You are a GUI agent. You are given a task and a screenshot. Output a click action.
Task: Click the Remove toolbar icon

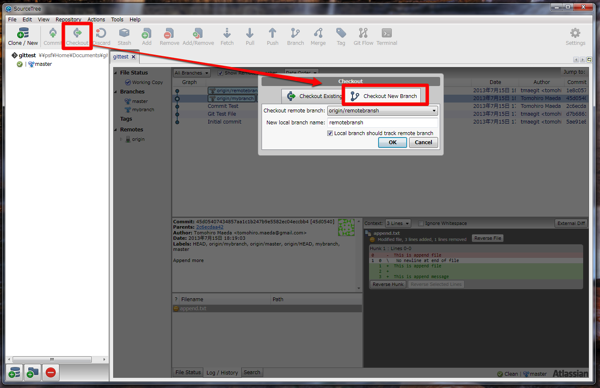(169, 36)
